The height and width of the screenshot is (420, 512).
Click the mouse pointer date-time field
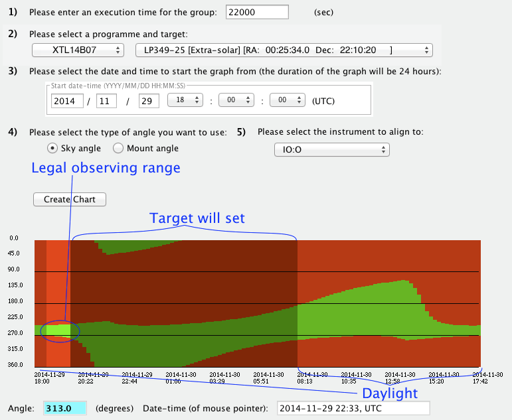[x=353, y=408]
